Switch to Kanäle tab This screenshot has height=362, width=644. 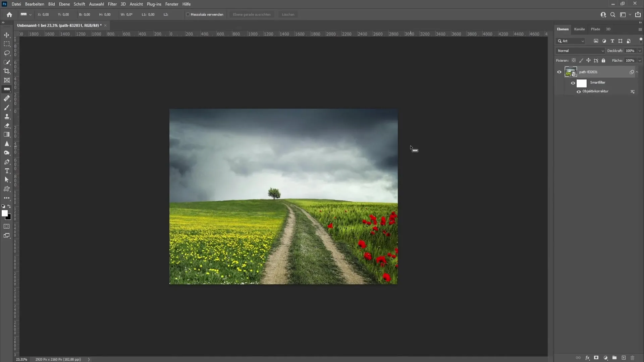pos(579,29)
